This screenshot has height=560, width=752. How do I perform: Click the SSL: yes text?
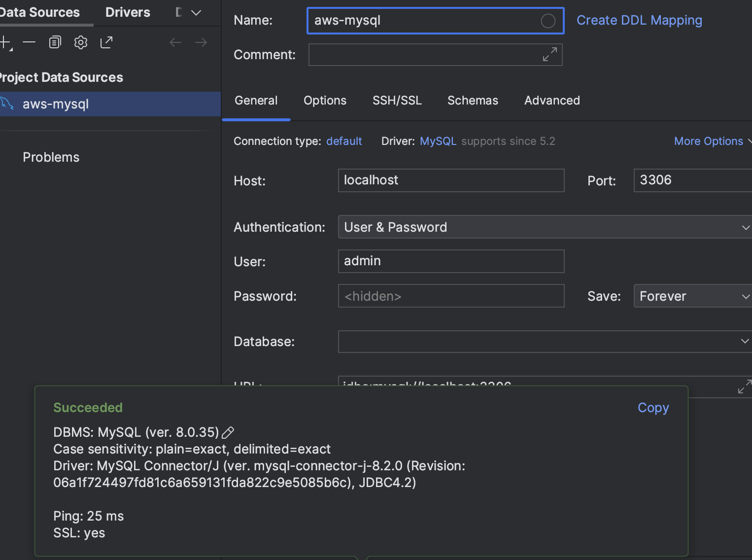click(79, 533)
